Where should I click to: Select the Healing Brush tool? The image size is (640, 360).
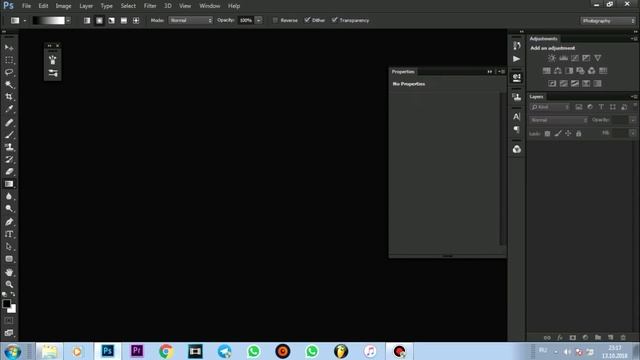click(x=9, y=122)
